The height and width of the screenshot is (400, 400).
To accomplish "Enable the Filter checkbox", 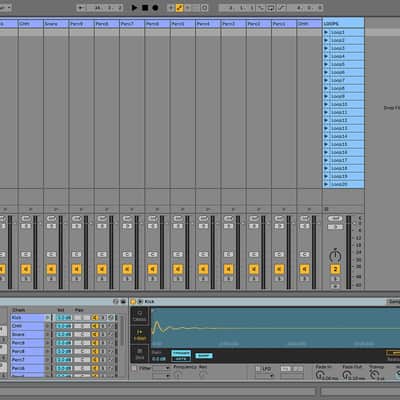I will tap(134, 368).
